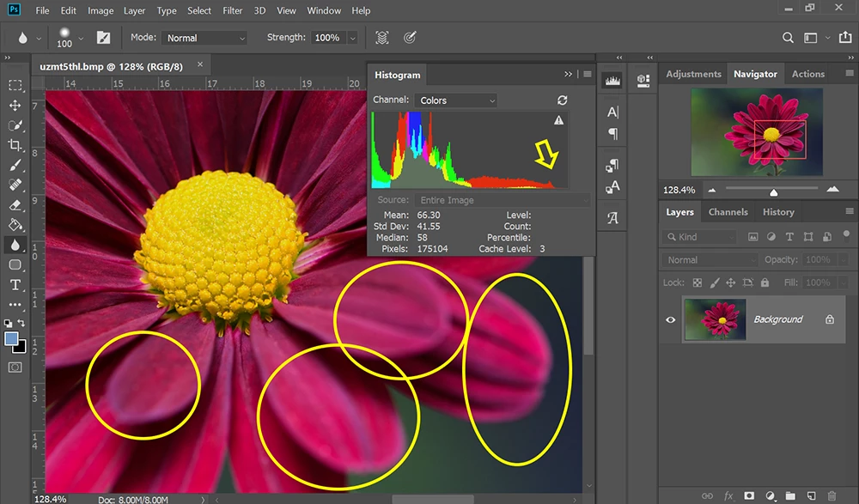Screen dimensions: 859x504
Task: Switch to the Adjustments tab
Action: [693, 74]
